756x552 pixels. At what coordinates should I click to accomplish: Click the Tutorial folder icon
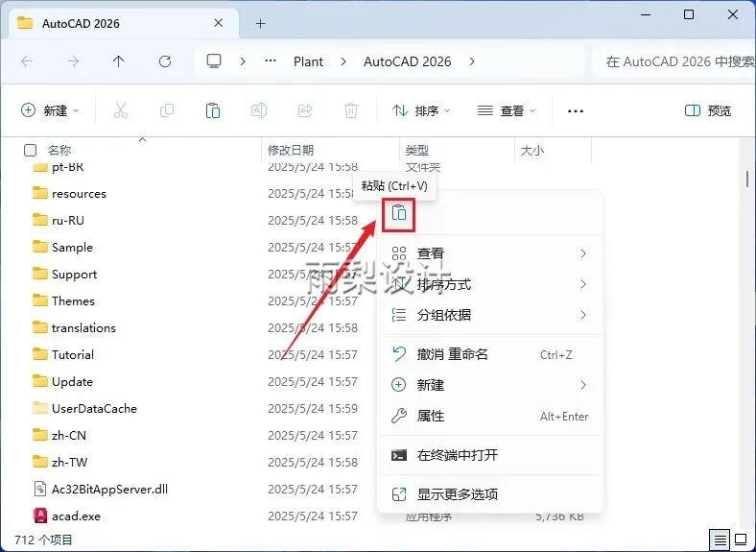click(x=40, y=354)
